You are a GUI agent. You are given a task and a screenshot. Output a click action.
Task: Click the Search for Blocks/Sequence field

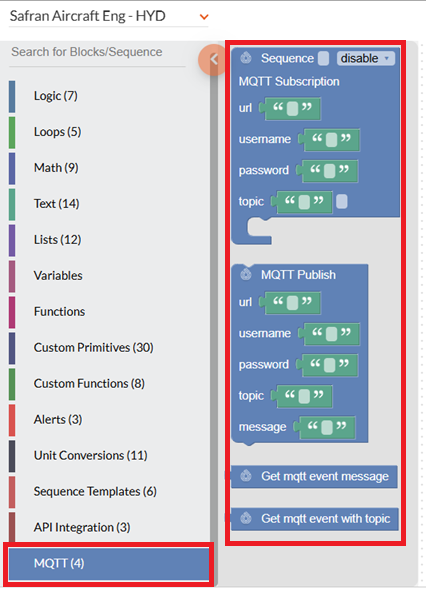click(97, 52)
